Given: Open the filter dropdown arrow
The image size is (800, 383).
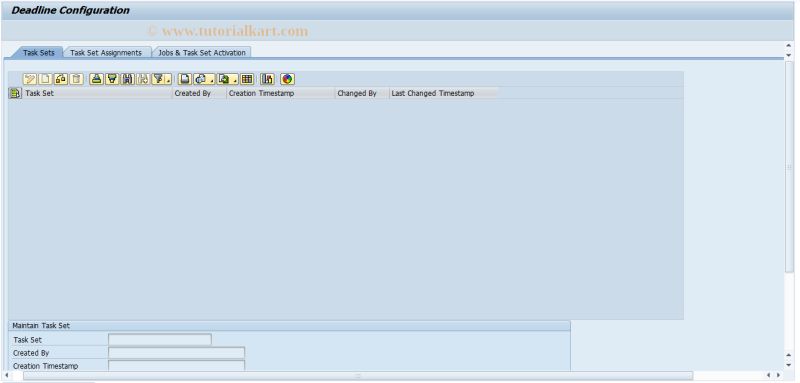Looking at the screenshot, I should point(168,79).
